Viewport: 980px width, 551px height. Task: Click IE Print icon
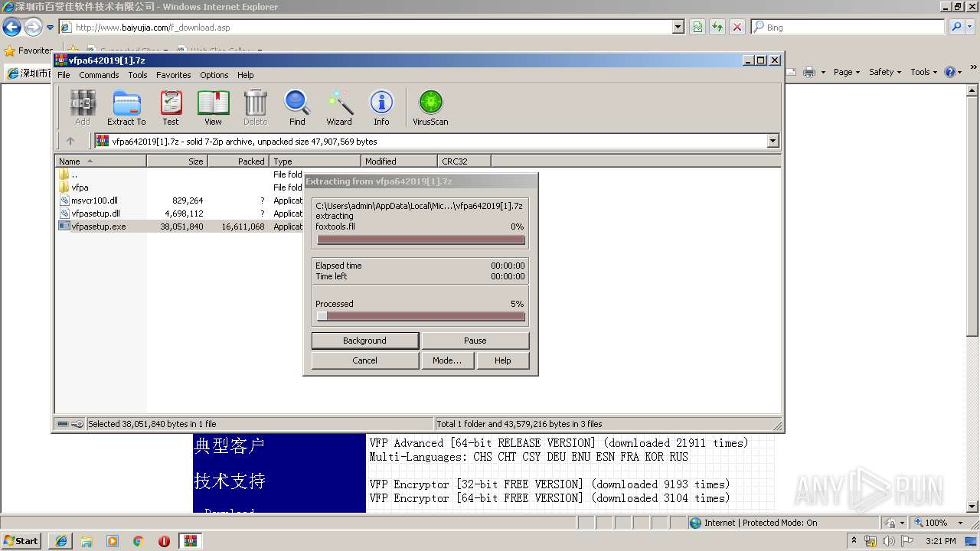(x=810, y=72)
